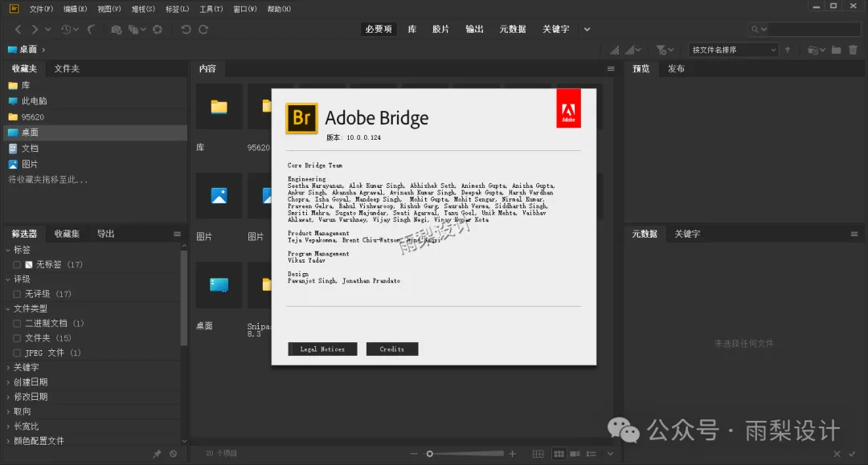
Task: Switch to the 发布 tab
Action: (676, 68)
